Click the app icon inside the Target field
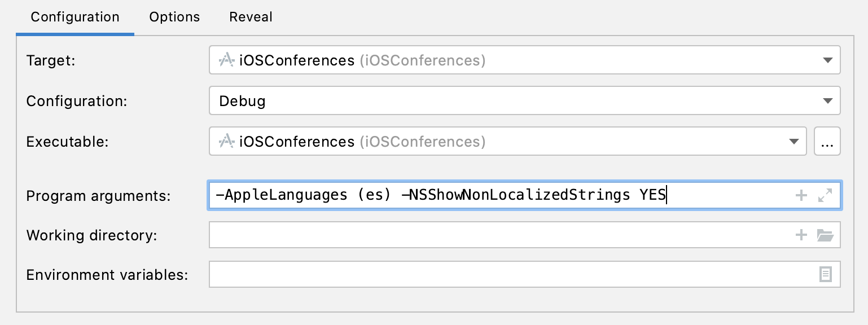 (x=226, y=60)
